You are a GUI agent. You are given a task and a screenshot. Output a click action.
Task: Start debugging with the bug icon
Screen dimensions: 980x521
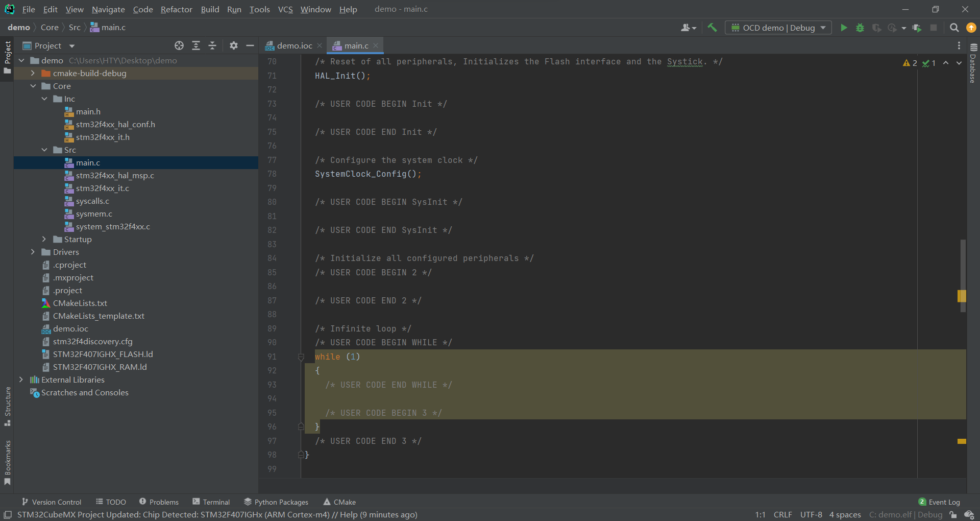[x=860, y=28]
